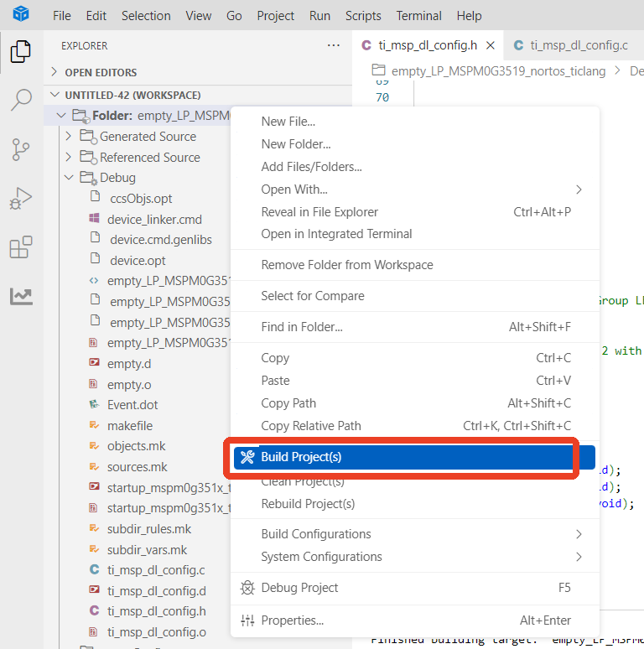
Task: Click the Event.dot file icon
Action: pyautogui.click(x=95, y=404)
